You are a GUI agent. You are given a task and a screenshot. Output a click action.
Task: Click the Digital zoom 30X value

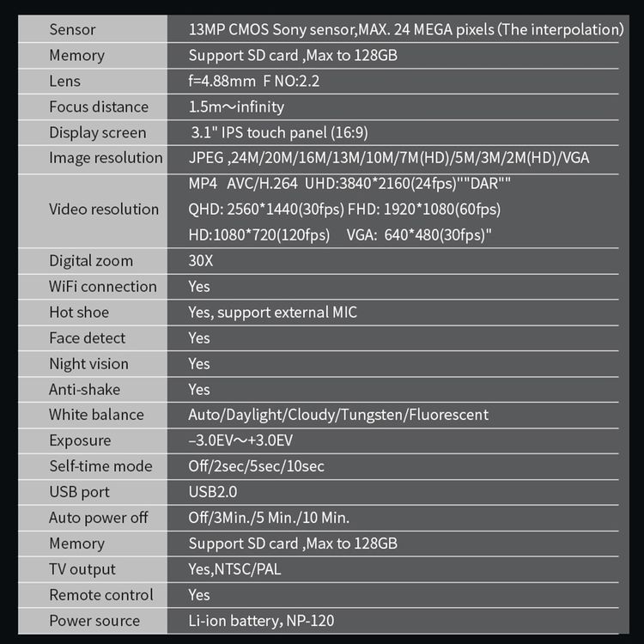pos(200,261)
